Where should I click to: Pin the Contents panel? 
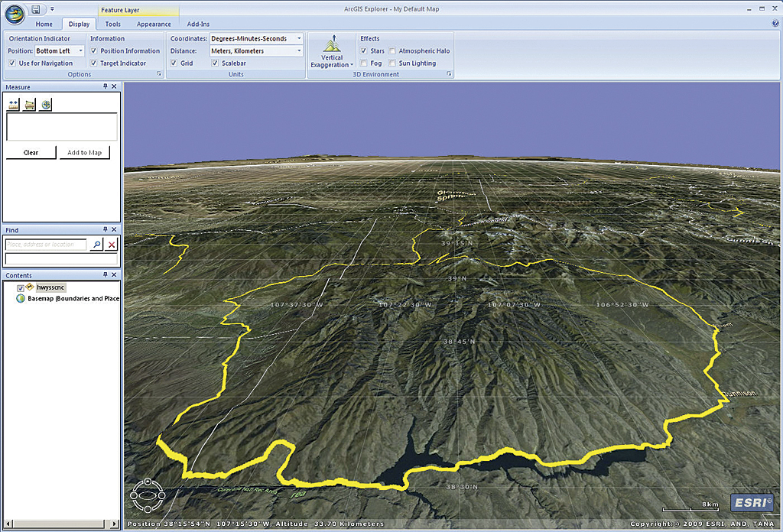[x=106, y=275]
